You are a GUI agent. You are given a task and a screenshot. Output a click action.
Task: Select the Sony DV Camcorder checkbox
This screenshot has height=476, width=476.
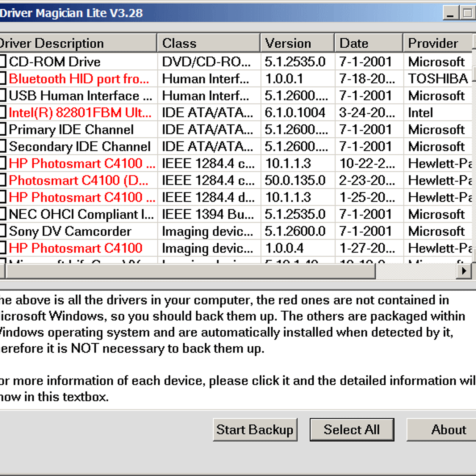pos(2,231)
